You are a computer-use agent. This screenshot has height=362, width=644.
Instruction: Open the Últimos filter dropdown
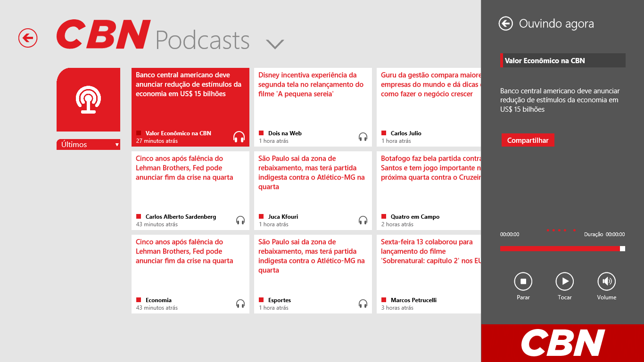88,145
